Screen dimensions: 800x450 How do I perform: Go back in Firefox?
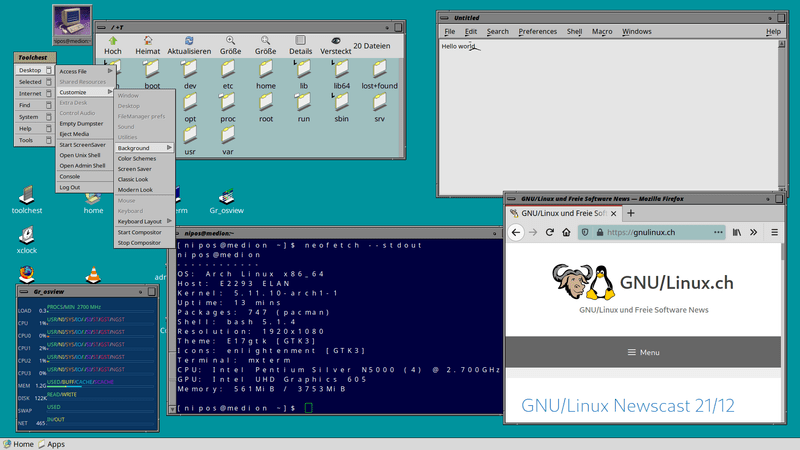[x=516, y=232]
